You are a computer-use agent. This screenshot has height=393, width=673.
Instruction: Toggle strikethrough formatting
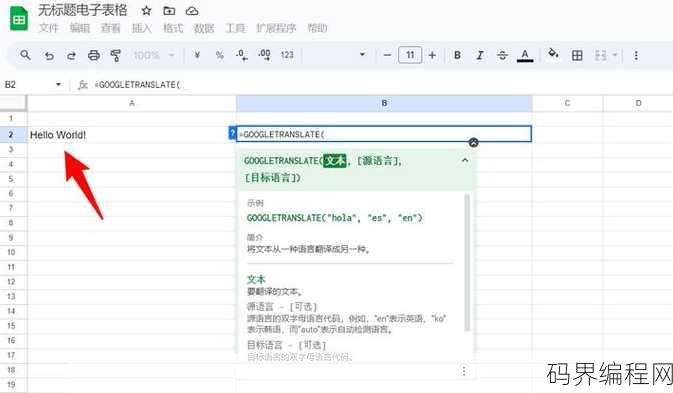[x=502, y=55]
